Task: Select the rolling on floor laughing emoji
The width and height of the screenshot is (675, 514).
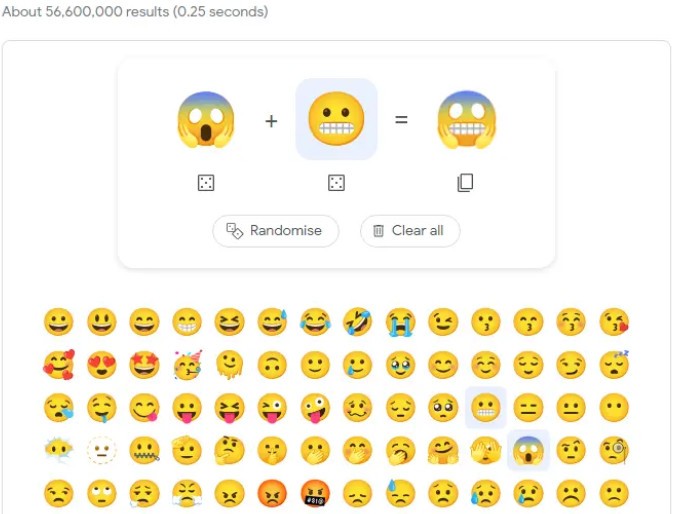Action: (357, 322)
